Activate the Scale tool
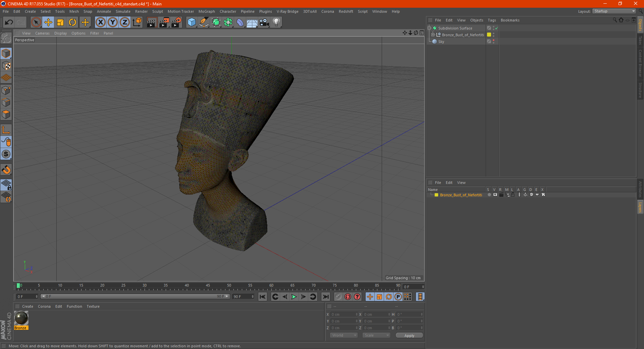Image resolution: width=644 pixels, height=349 pixels. (60, 22)
